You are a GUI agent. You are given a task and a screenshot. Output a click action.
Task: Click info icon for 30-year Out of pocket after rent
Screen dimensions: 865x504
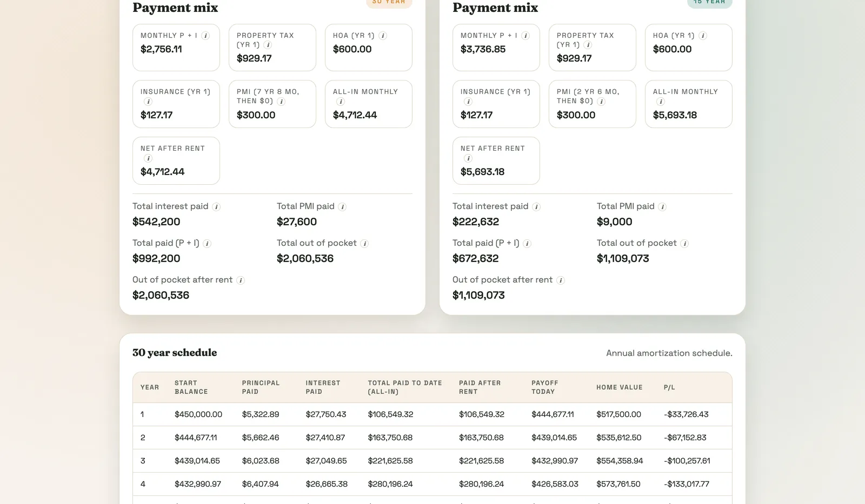241,280
